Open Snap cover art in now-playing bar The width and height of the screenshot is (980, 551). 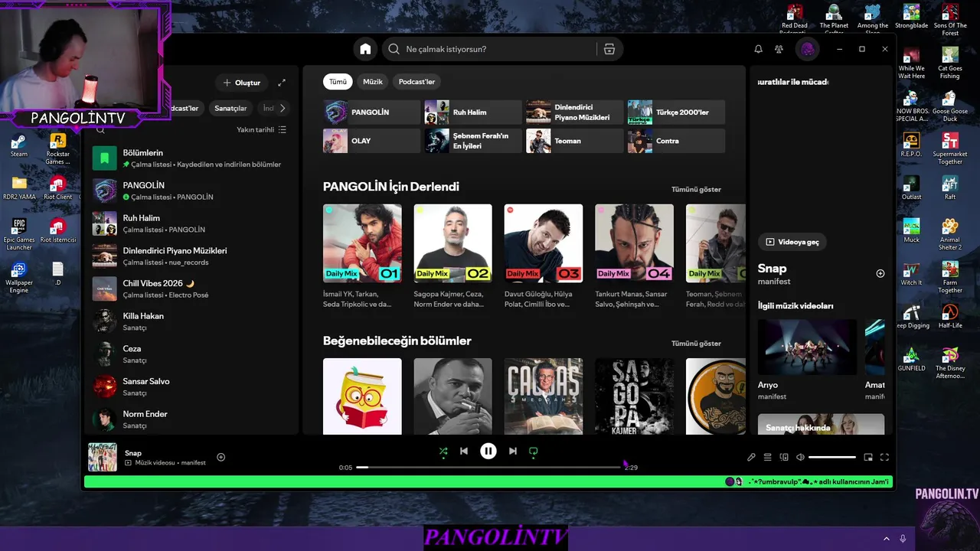click(103, 457)
